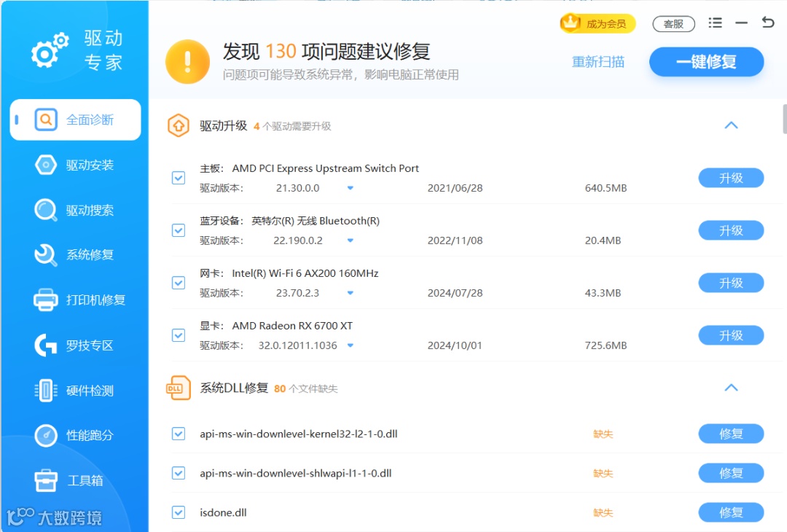Open the 驱动搜索 sidebar item
The image size is (787, 532).
(x=75, y=210)
